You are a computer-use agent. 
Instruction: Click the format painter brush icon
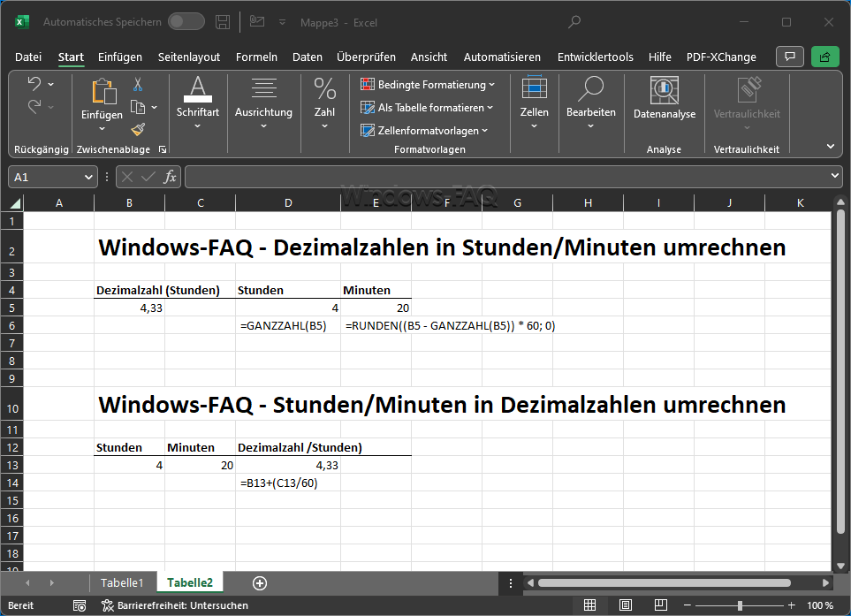(x=138, y=130)
